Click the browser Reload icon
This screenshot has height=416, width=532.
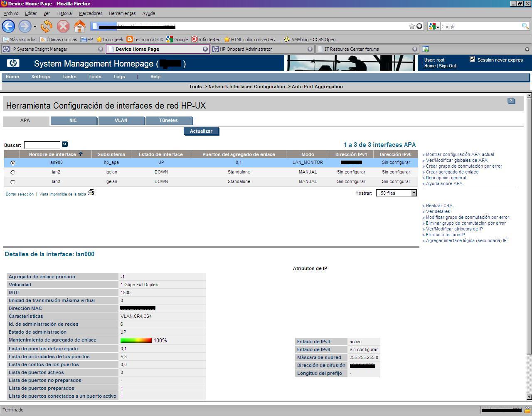pos(47,27)
